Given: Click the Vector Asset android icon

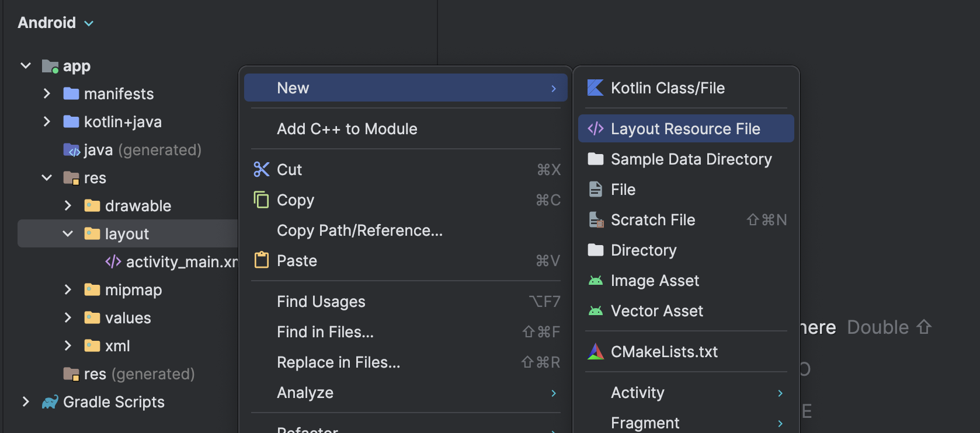Looking at the screenshot, I should (596, 311).
